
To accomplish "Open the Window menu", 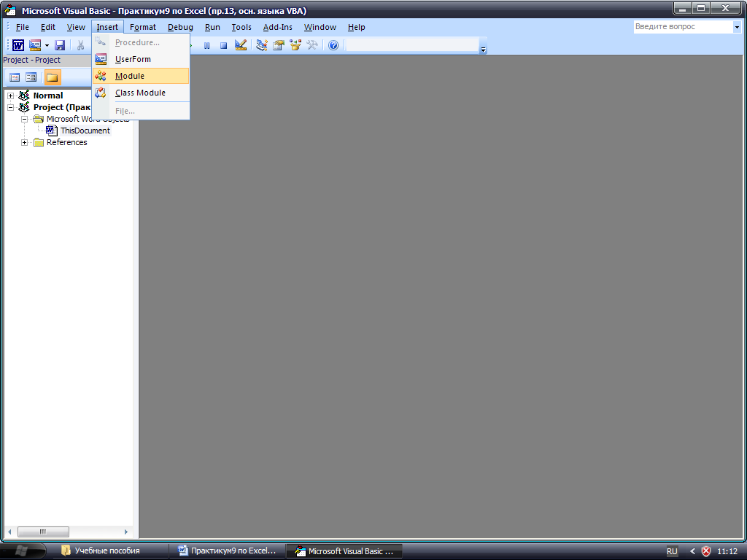I will pyautogui.click(x=320, y=27).
